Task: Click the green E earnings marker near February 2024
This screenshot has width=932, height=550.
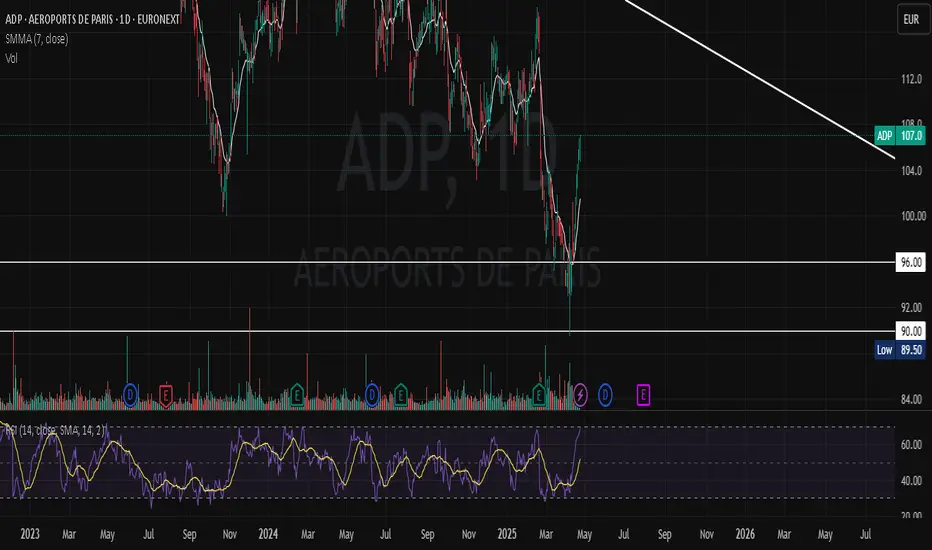Action: click(297, 395)
